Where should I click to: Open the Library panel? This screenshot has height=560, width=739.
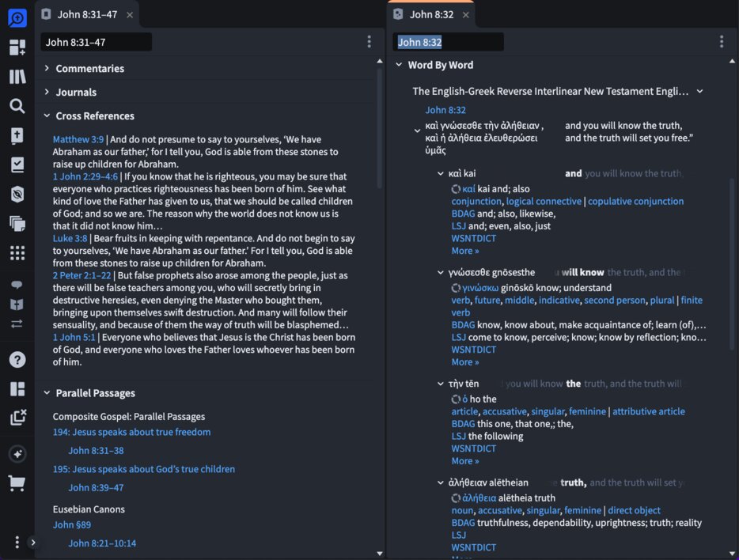17,77
